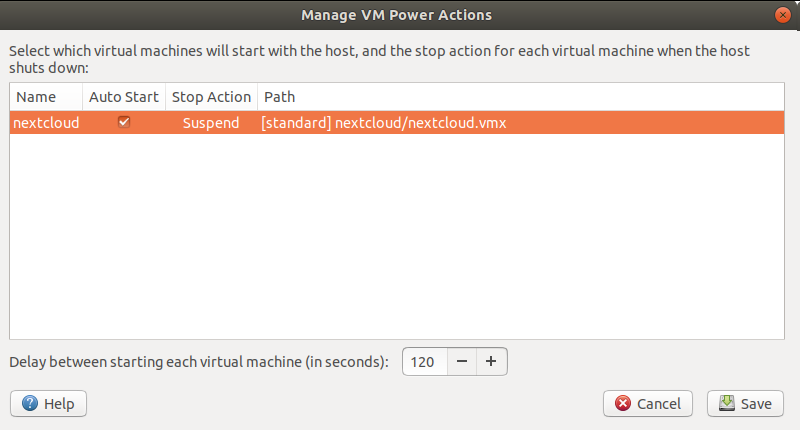Click the Path column header
Screen dimensions: 800x430
pos(520,97)
